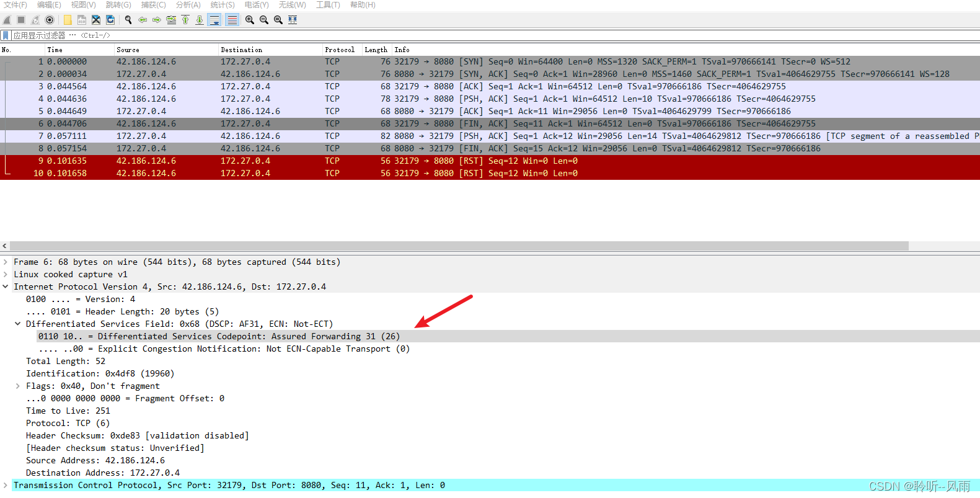The height and width of the screenshot is (498, 980).
Task: Open the 分析(A) menu
Action: click(x=188, y=5)
